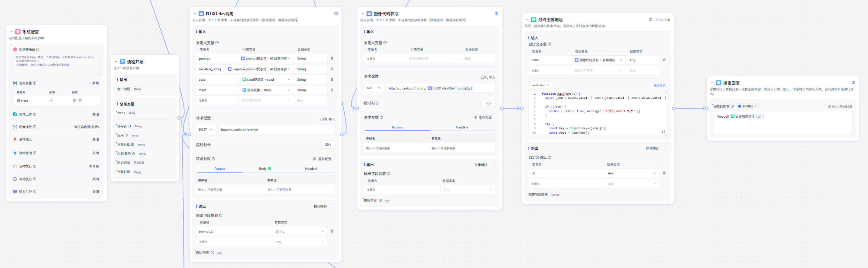This screenshot has height=268, width=868.
Task: Open the url output data type dropdown
Action: coord(632,173)
